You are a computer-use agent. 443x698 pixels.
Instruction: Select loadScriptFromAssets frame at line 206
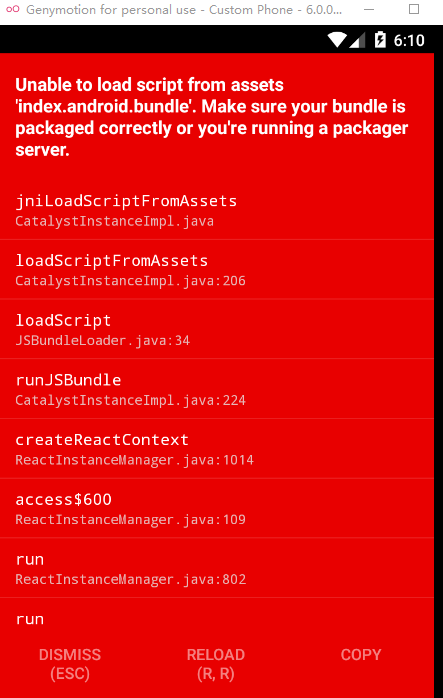pyautogui.click(x=217, y=269)
